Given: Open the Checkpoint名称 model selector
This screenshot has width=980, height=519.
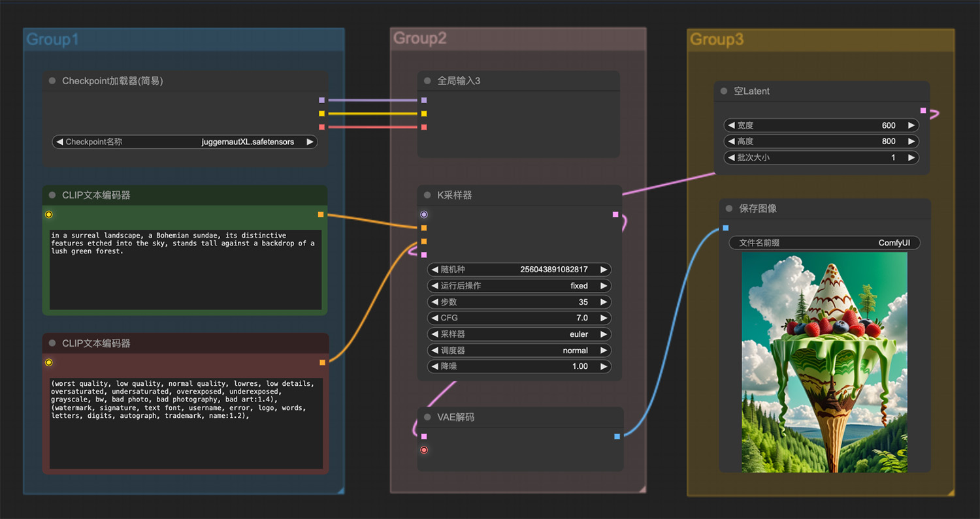Looking at the screenshot, I should (x=185, y=142).
